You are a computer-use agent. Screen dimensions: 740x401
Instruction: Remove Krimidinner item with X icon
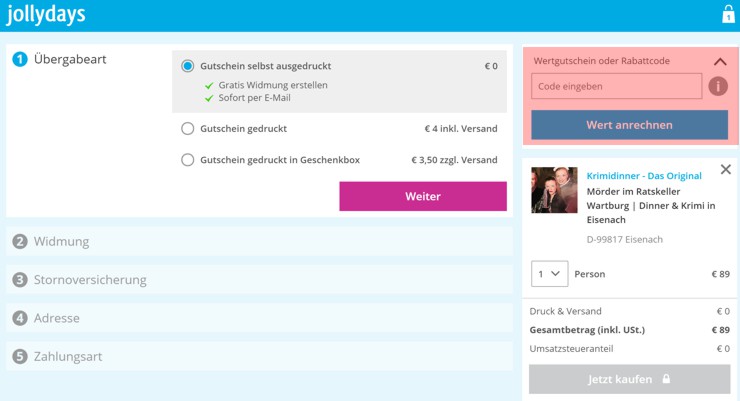coord(726,169)
